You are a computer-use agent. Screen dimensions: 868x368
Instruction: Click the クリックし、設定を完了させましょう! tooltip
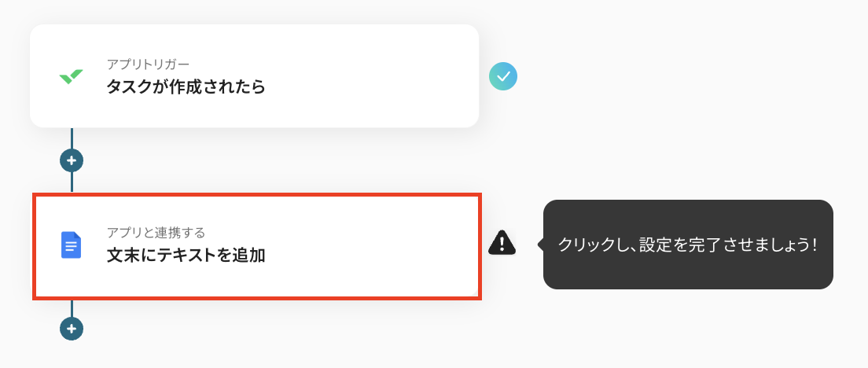(688, 245)
